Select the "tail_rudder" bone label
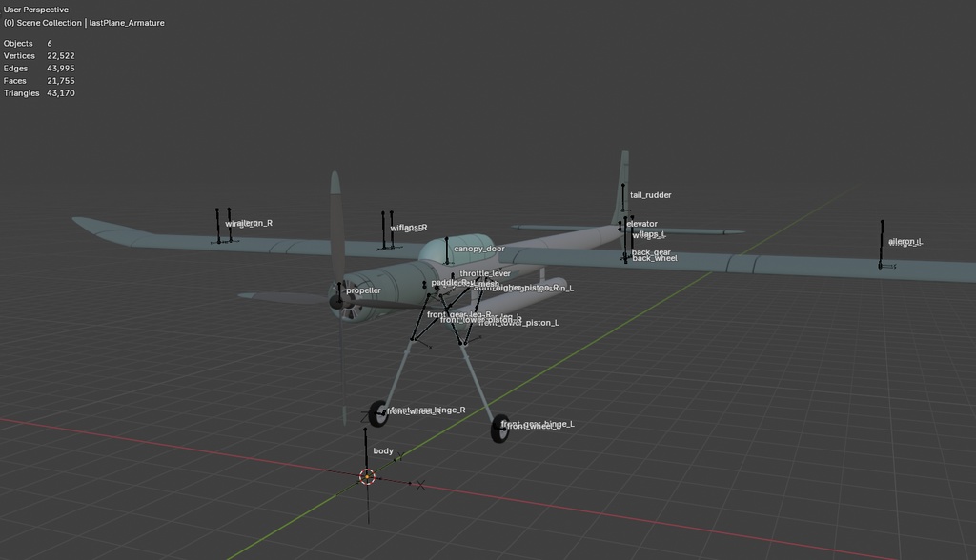The width and height of the screenshot is (976, 560). [x=650, y=194]
